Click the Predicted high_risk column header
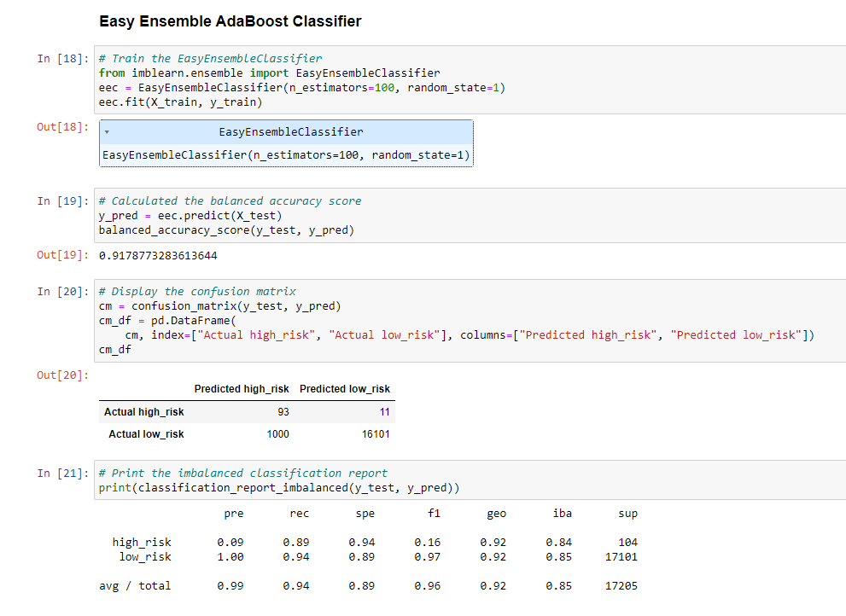This screenshot has width=846, height=616. [242, 389]
